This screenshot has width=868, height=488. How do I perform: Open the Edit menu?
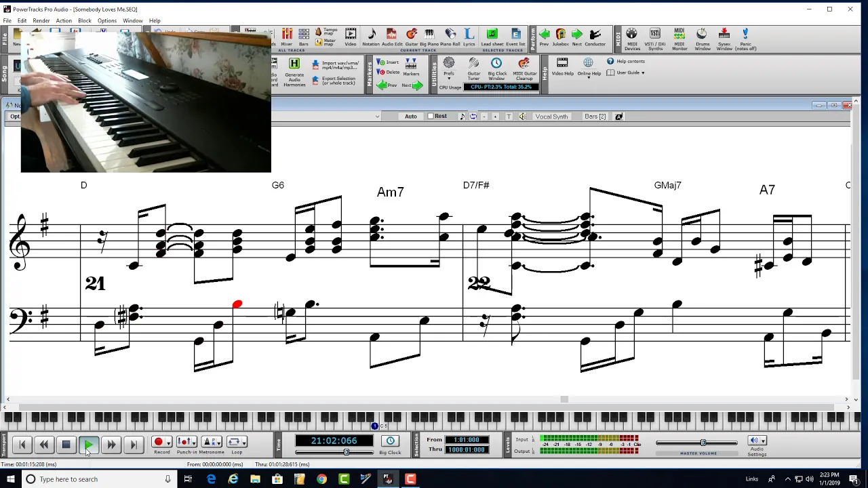point(22,21)
